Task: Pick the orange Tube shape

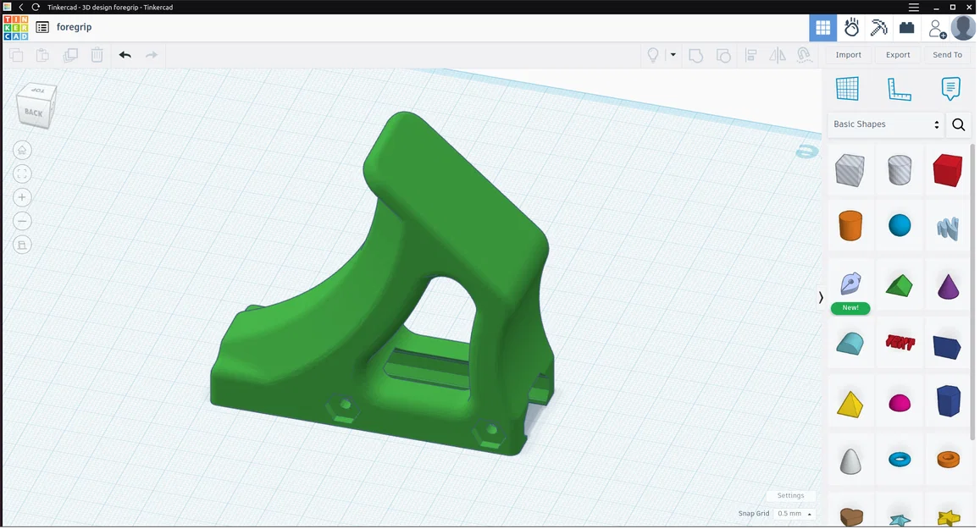Action: (948, 460)
